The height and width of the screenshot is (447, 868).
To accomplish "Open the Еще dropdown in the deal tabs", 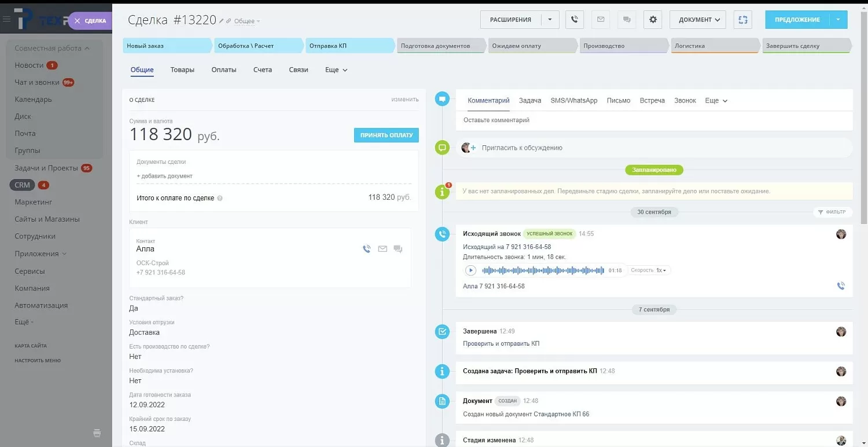I will click(335, 69).
